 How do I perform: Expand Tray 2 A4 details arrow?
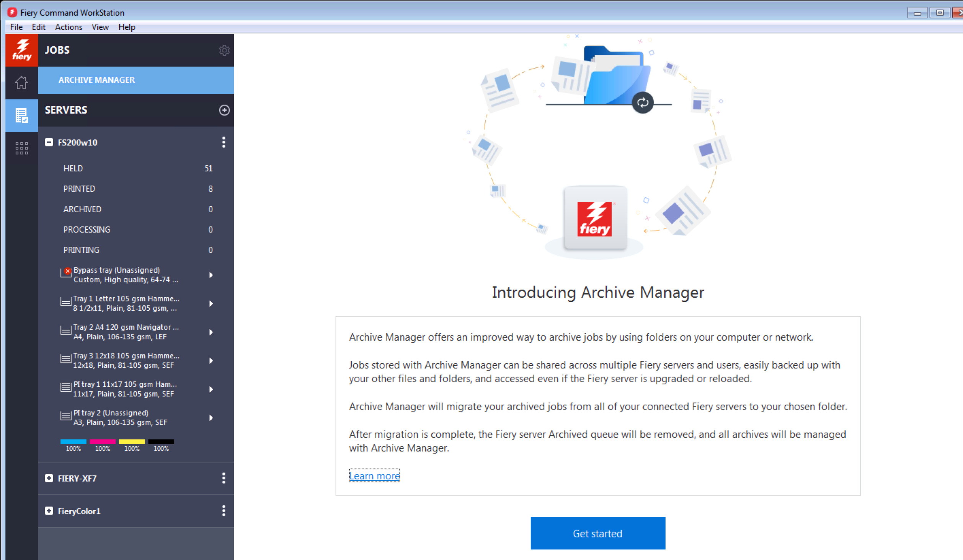(x=211, y=332)
